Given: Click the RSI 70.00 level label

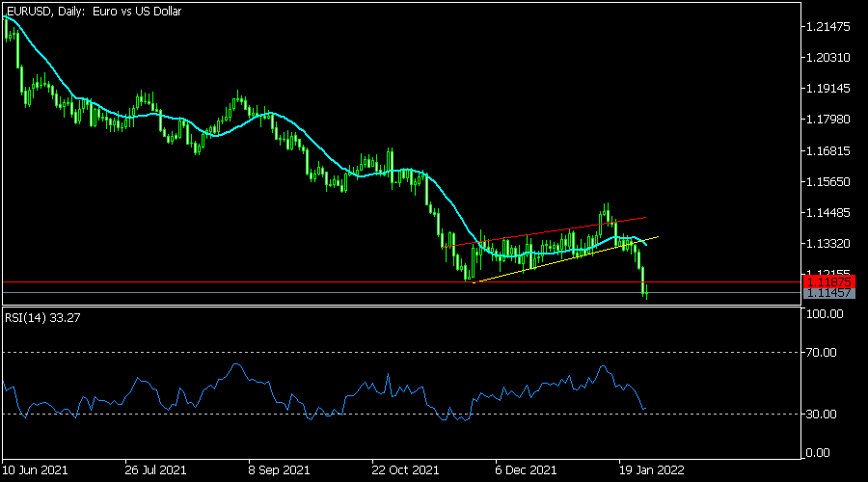Looking at the screenshot, I should tap(828, 353).
